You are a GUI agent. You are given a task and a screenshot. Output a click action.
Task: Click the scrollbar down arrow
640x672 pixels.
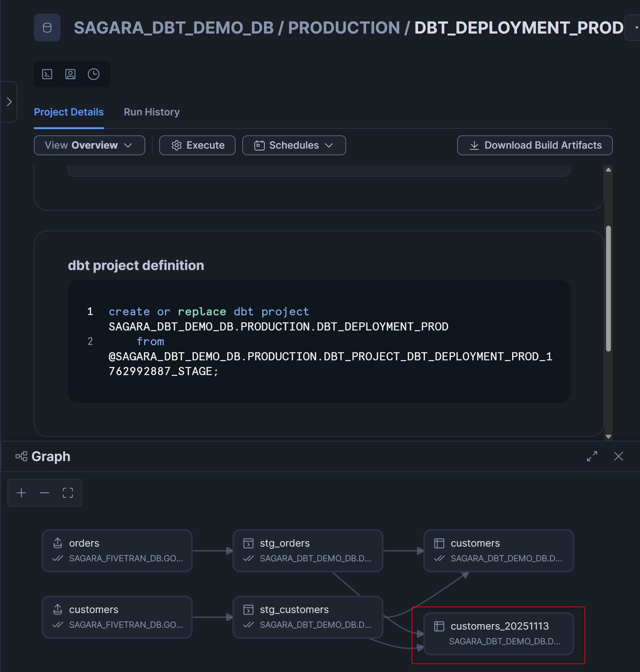click(x=609, y=436)
